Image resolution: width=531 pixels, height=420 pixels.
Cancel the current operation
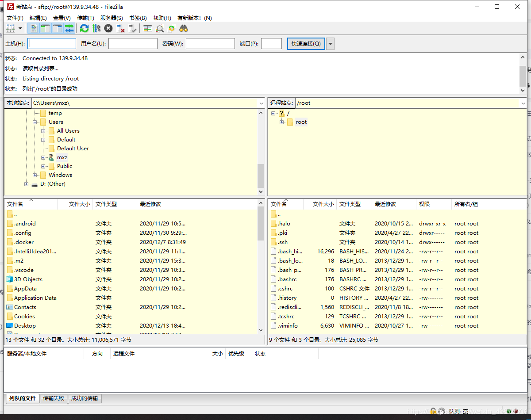pyautogui.click(x=108, y=28)
